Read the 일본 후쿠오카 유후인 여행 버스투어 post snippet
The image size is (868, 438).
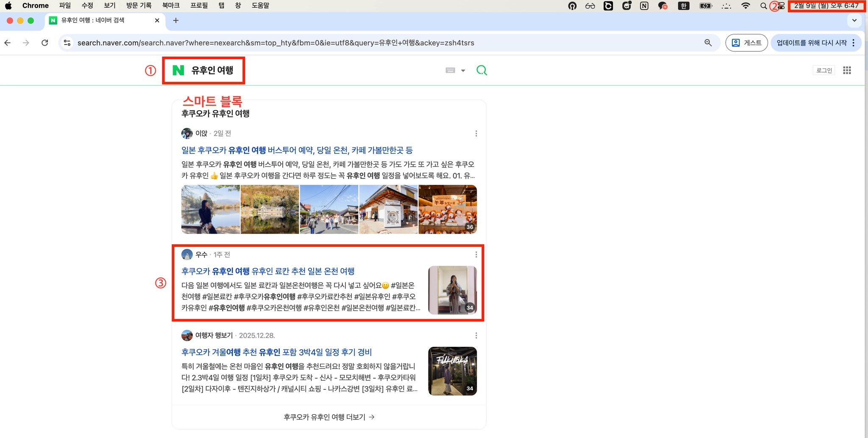[x=328, y=170]
